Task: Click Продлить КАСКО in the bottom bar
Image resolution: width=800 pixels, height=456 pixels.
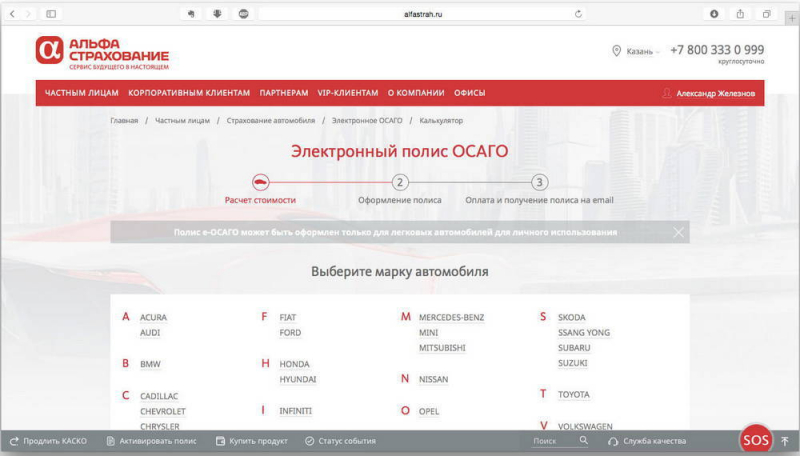Action: pos(48,441)
